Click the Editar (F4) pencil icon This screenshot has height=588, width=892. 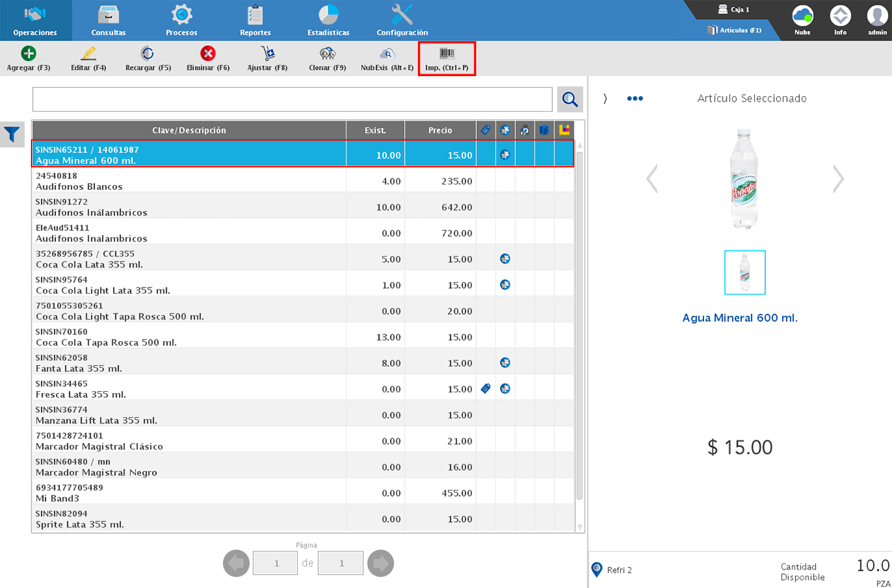click(x=88, y=54)
